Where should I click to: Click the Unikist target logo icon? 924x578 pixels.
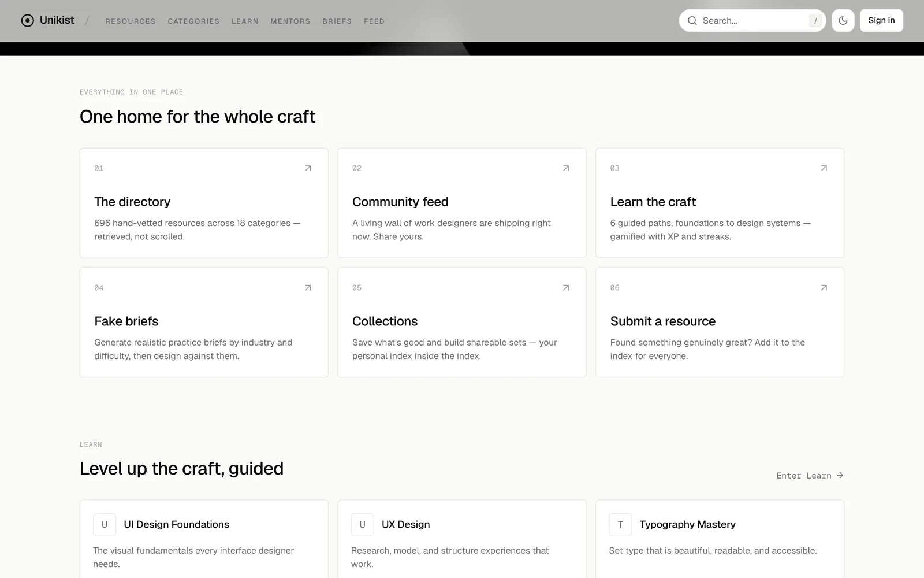[x=27, y=21]
